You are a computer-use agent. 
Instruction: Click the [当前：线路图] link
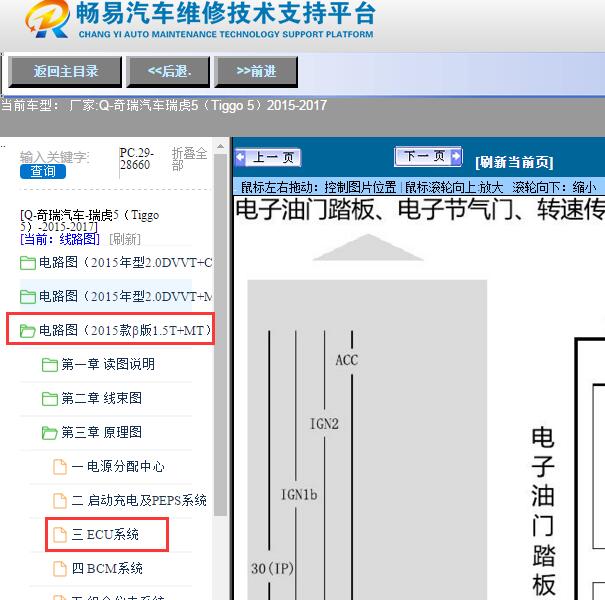click(60, 239)
